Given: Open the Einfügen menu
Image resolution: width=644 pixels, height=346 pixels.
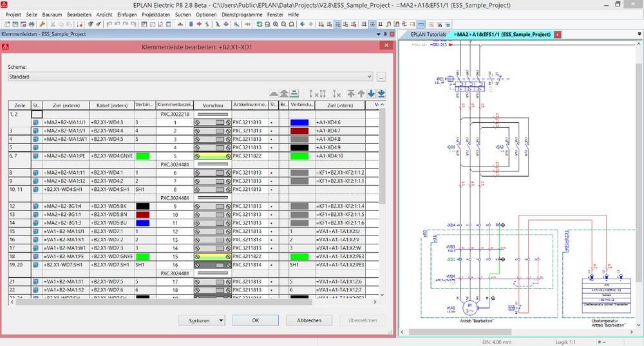Looking at the screenshot, I should [x=127, y=14].
